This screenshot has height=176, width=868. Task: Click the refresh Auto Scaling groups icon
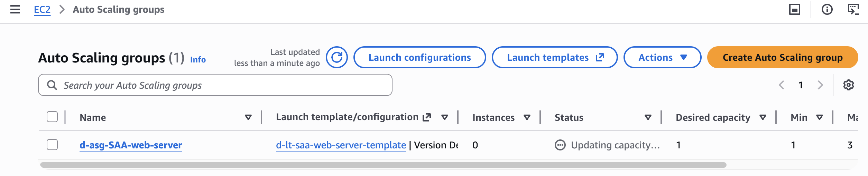click(336, 57)
